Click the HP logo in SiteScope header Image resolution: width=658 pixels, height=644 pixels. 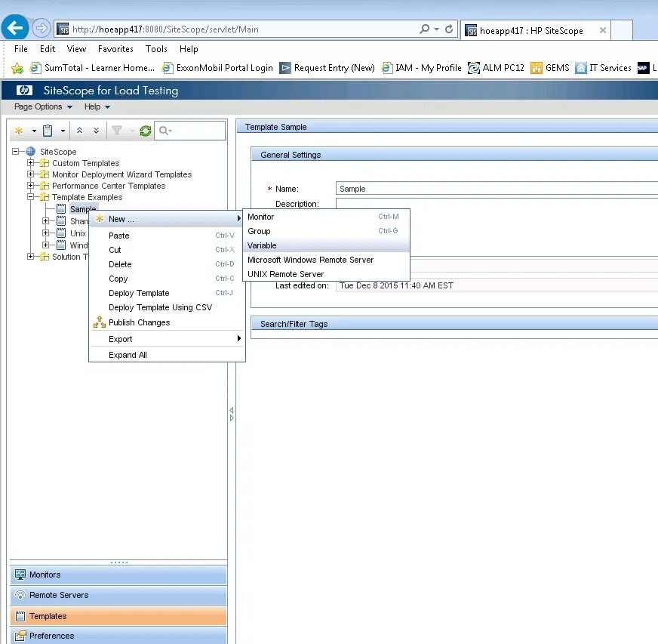pos(24,91)
